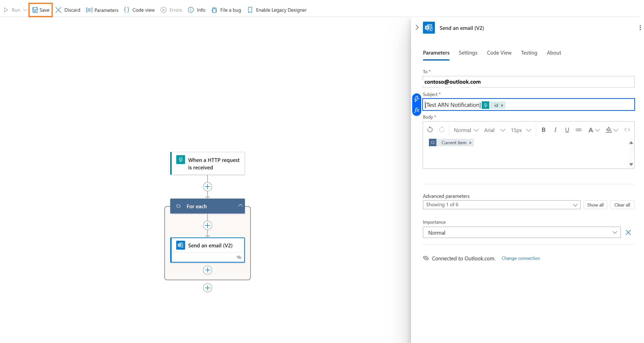Click the Code view toolbar button
Viewport: 644px width, 343px height.
[x=138, y=9]
